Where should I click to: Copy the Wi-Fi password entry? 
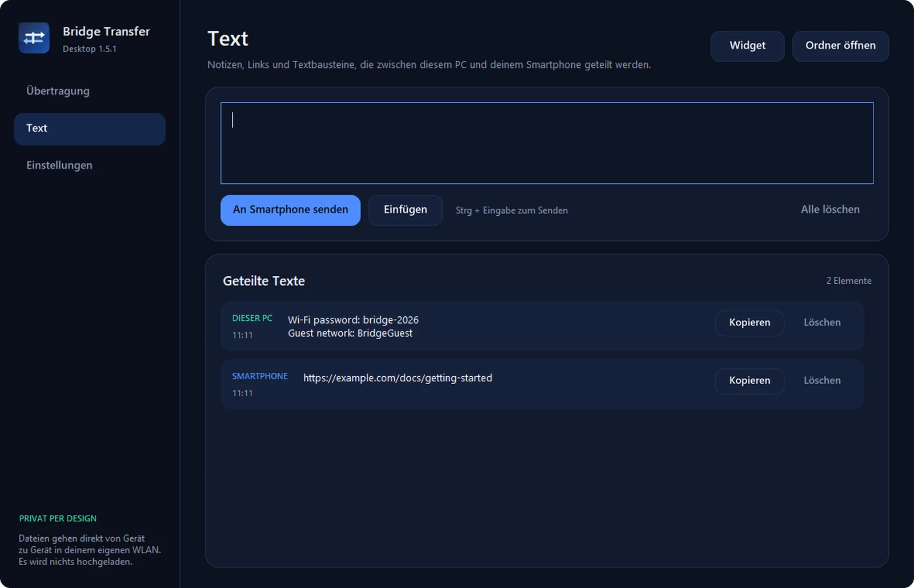coord(749,323)
